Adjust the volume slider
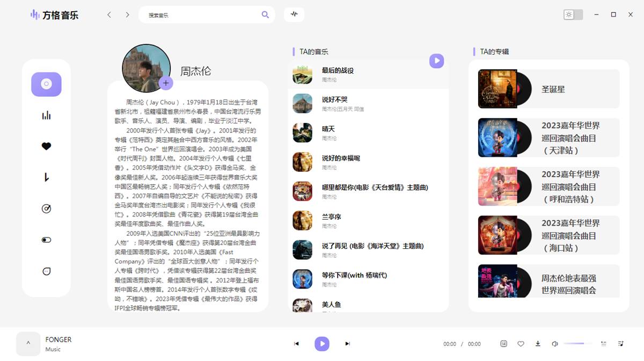 pyautogui.click(x=577, y=344)
